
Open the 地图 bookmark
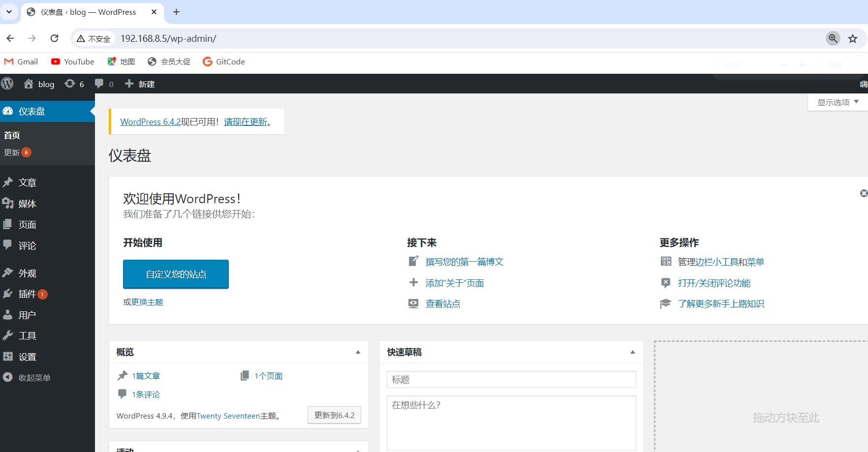[121, 61]
